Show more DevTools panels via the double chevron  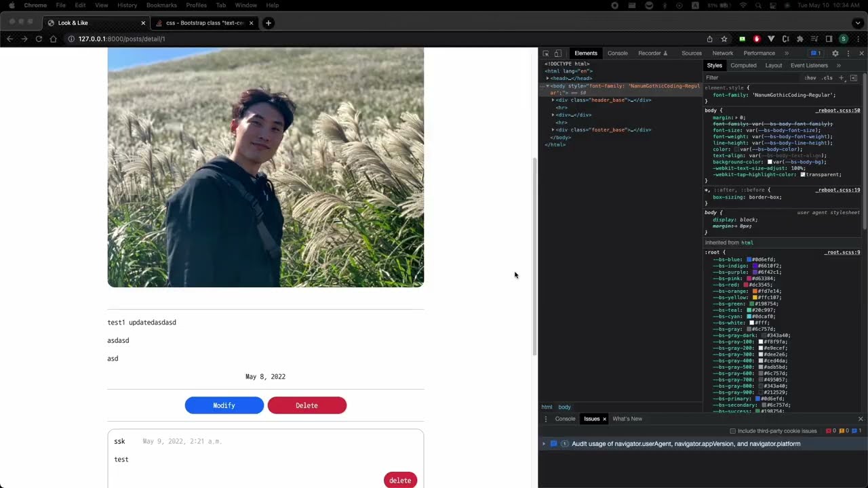pos(787,54)
